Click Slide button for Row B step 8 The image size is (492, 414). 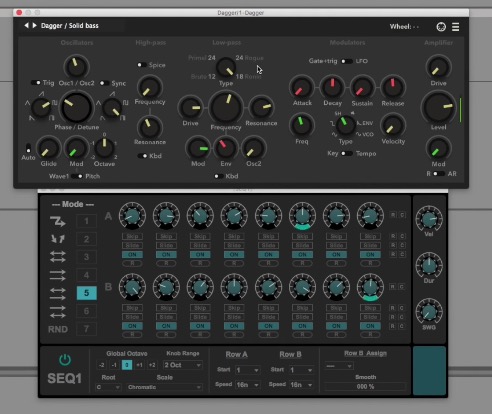click(370, 317)
